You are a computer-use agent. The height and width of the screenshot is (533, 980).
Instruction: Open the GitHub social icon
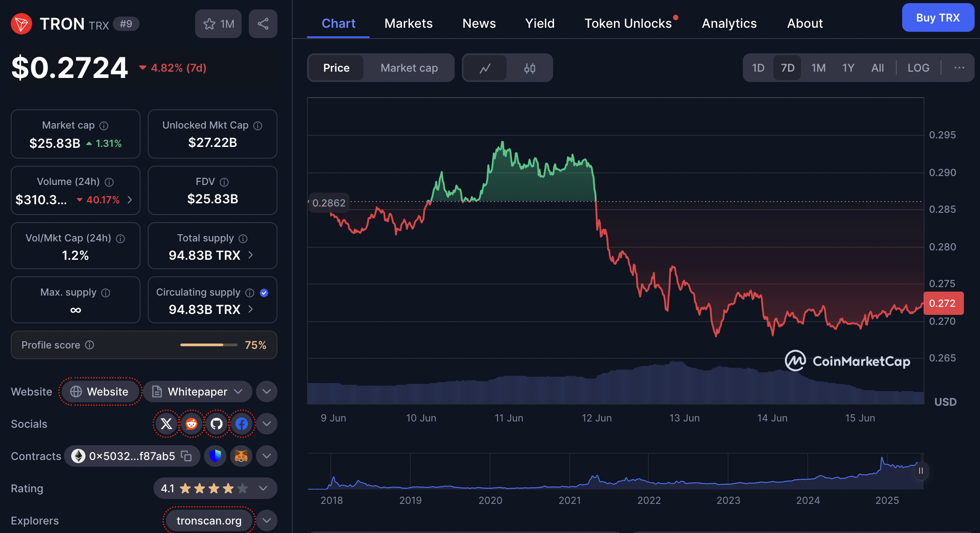point(217,424)
